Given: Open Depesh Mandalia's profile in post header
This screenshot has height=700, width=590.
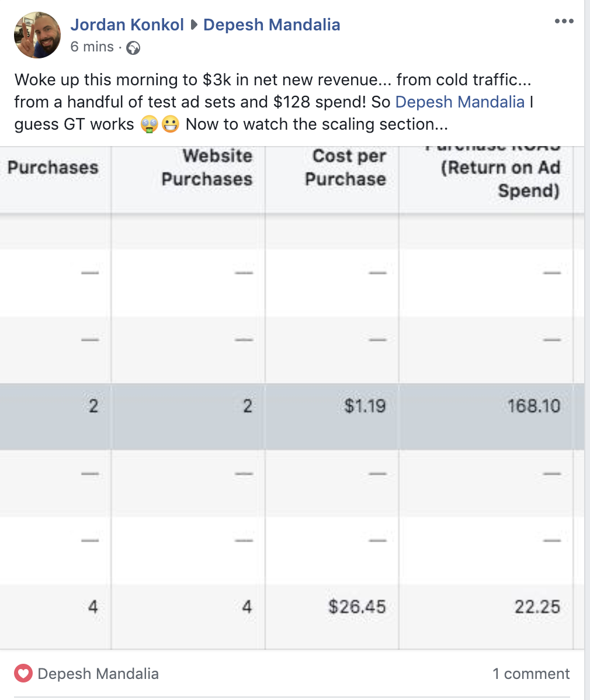Looking at the screenshot, I should click(272, 25).
